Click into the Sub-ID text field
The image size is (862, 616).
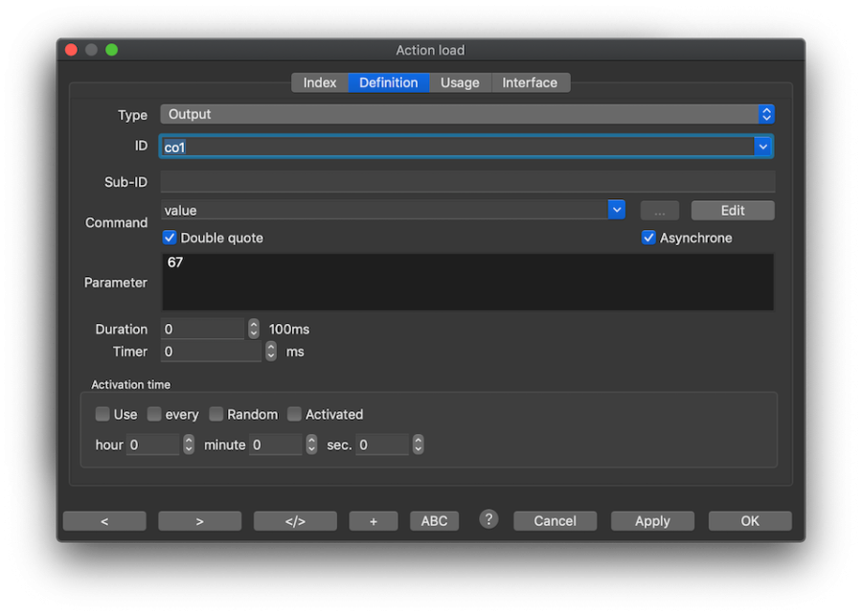pyautogui.click(x=466, y=182)
